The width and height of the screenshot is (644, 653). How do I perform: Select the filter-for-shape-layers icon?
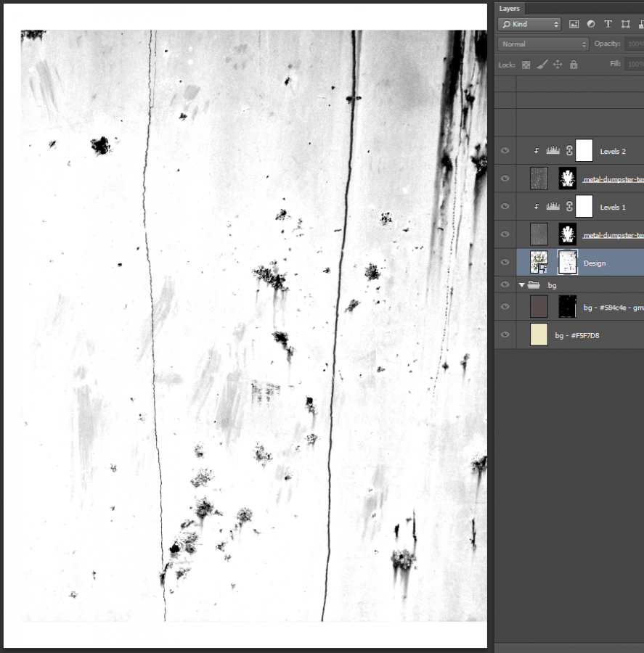(624, 24)
